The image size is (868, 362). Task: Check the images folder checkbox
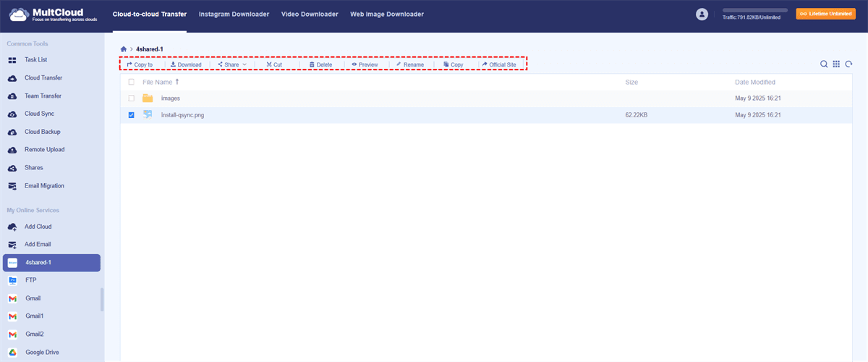131,98
